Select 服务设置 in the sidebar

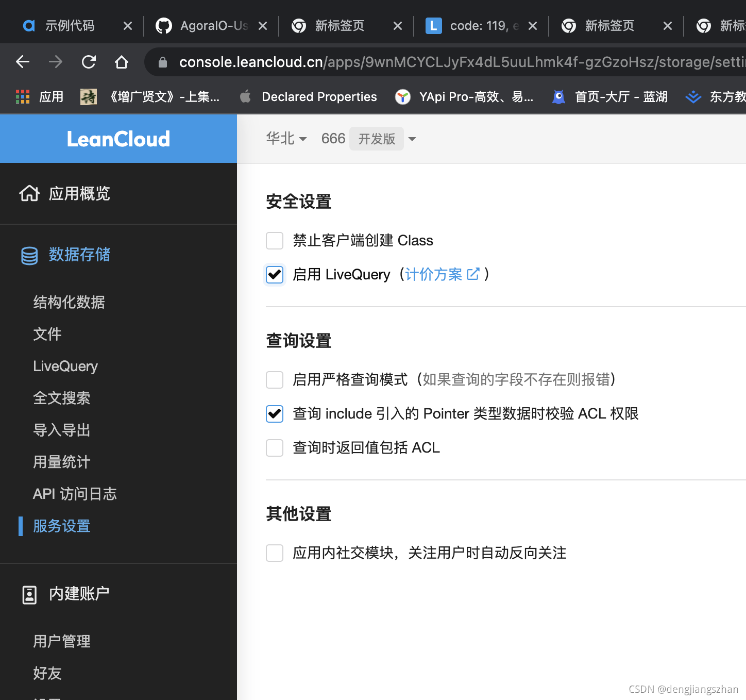tap(61, 526)
